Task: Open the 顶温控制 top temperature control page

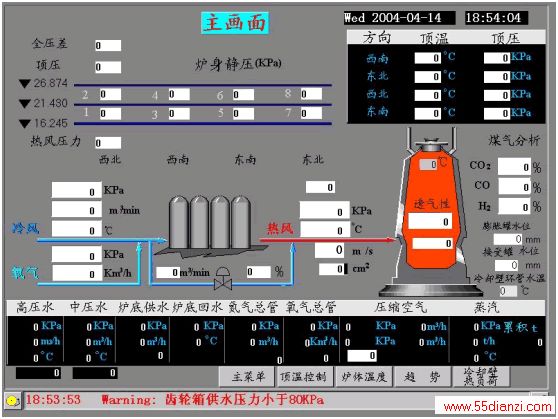Action: click(x=305, y=377)
